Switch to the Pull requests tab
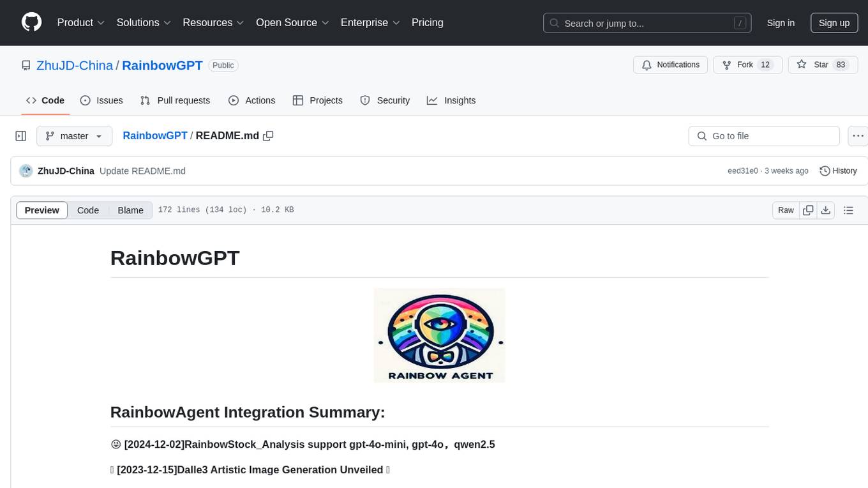This screenshot has width=868, height=488. pos(175,100)
